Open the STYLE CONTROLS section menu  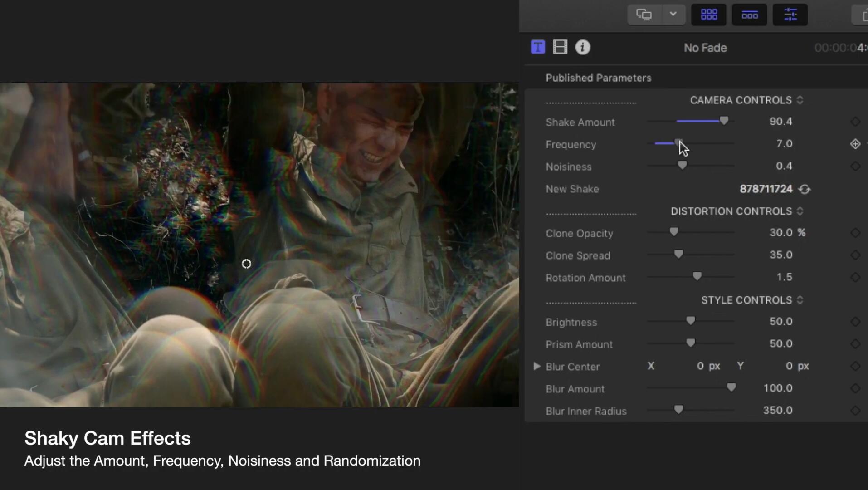[x=800, y=300]
